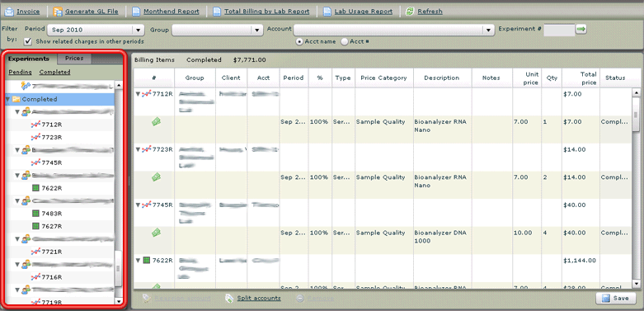Click the Monthend Report document icon
Screen dimensions: 644x311
[136, 12]
